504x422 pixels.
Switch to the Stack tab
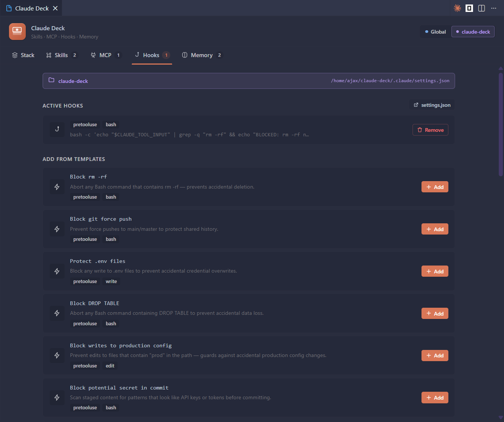pyautogui.click(x=23, y=55)
